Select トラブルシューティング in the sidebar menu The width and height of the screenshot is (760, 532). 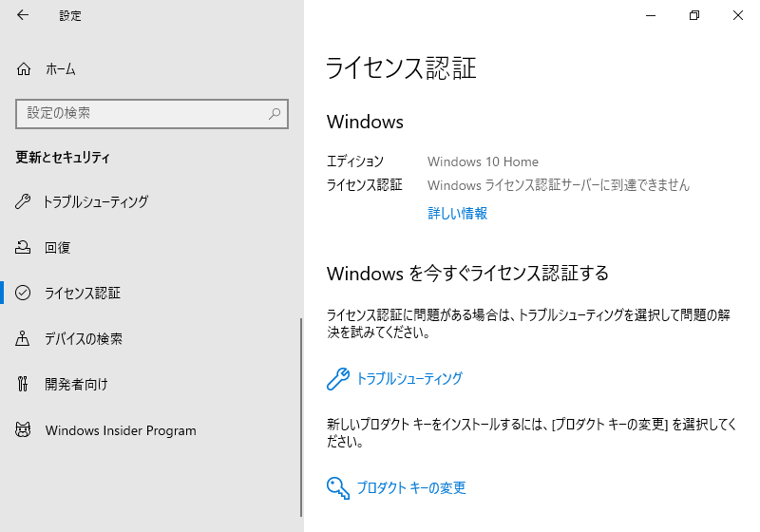point(96,201)
